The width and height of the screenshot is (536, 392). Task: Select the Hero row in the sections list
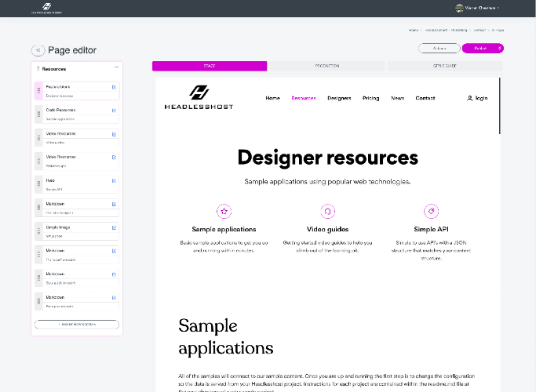click(x=77, y=184)
